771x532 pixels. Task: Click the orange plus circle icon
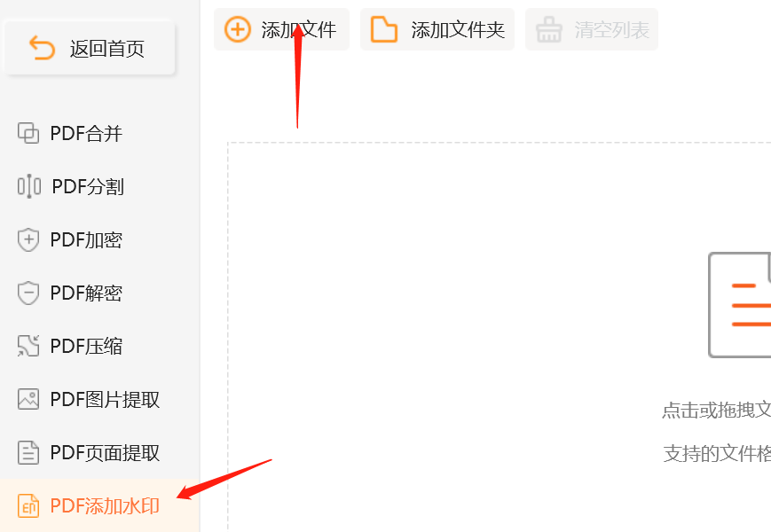[x=238, y=29]
